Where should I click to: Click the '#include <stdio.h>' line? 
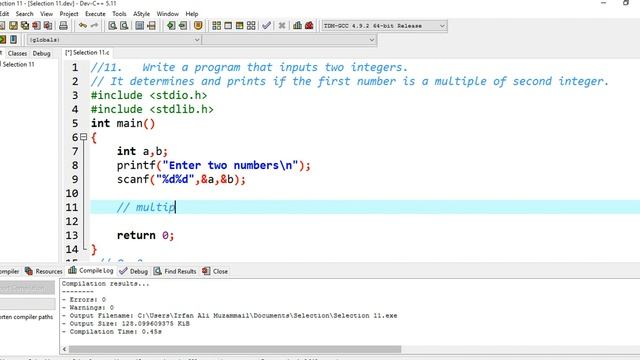pyautogui.click(x=149, y=95)
